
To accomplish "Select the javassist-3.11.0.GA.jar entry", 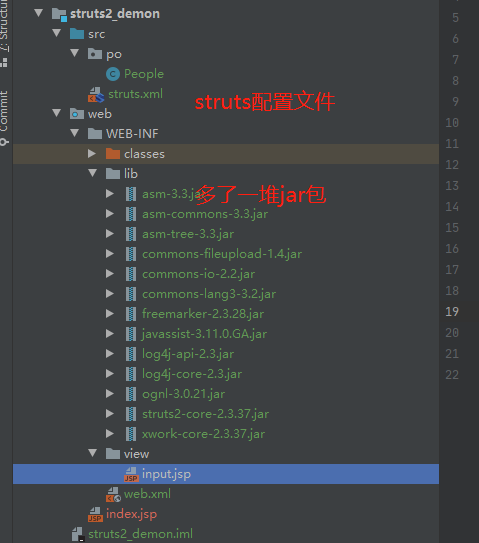I will [x=204, y=334].
